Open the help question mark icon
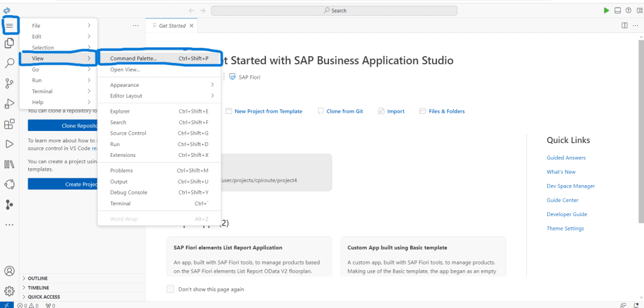Screen dimensions: 644x308 [x=628, y=11]
